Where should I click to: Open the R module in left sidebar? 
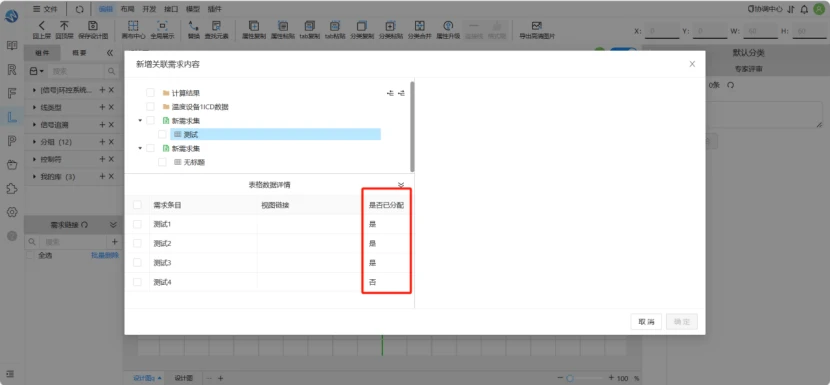12,69
